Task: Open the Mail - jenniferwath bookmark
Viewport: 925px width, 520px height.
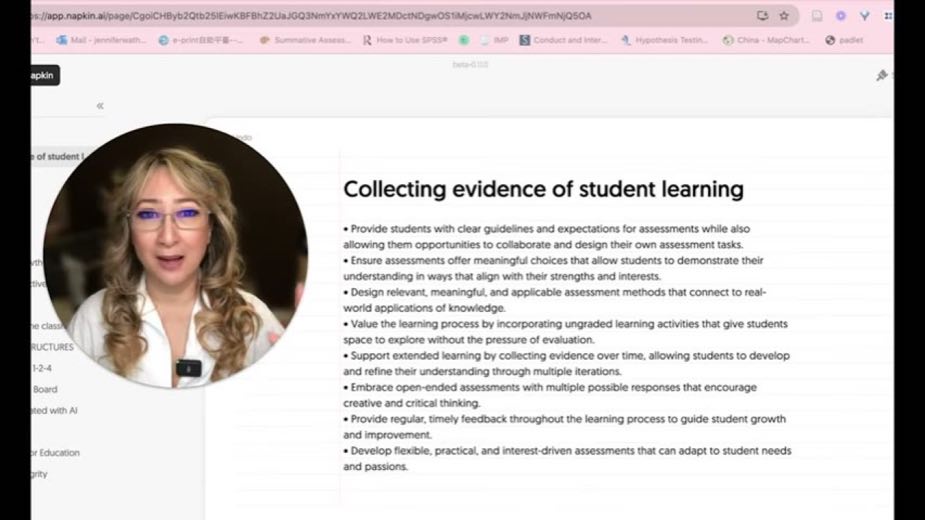Action: [x=100, y=40]
